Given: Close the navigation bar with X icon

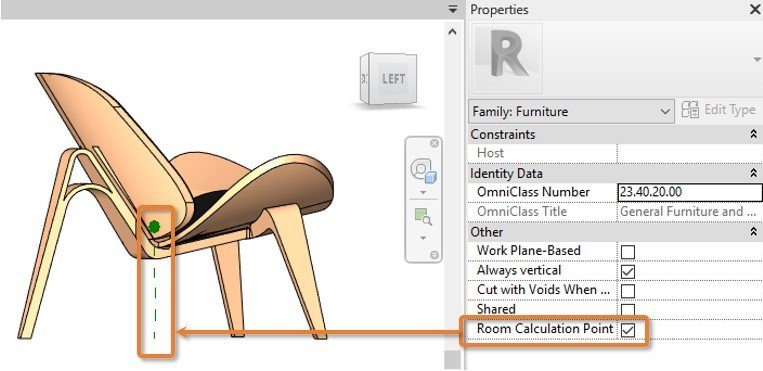Looking at the screenshot, I should [x=434, y=143].
